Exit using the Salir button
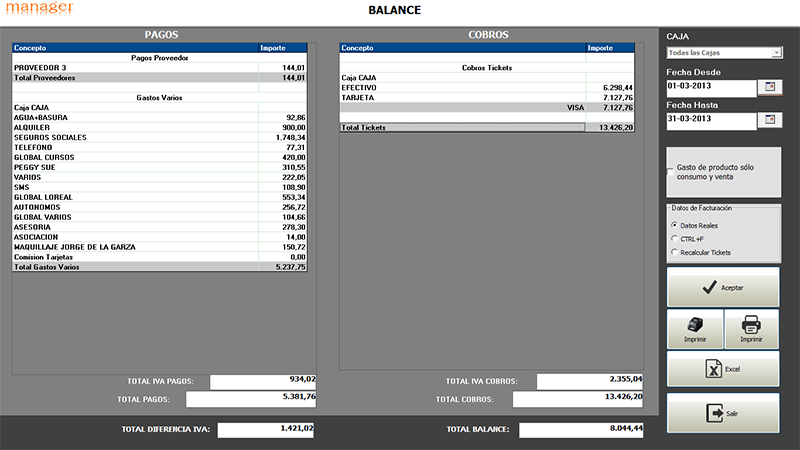Viewport: 800px width, 450px height. pos(723,413)
